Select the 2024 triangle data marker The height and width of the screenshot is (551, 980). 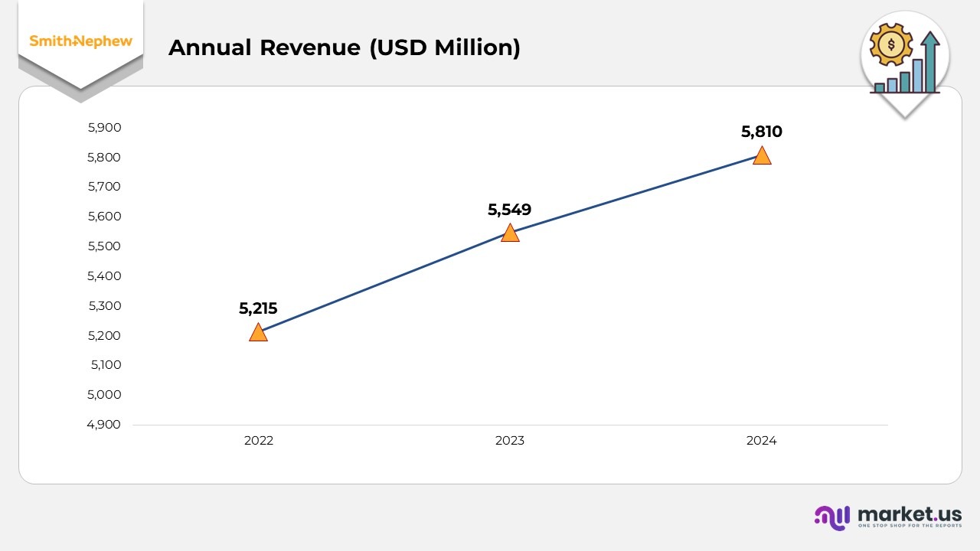[x=762, y=156]
